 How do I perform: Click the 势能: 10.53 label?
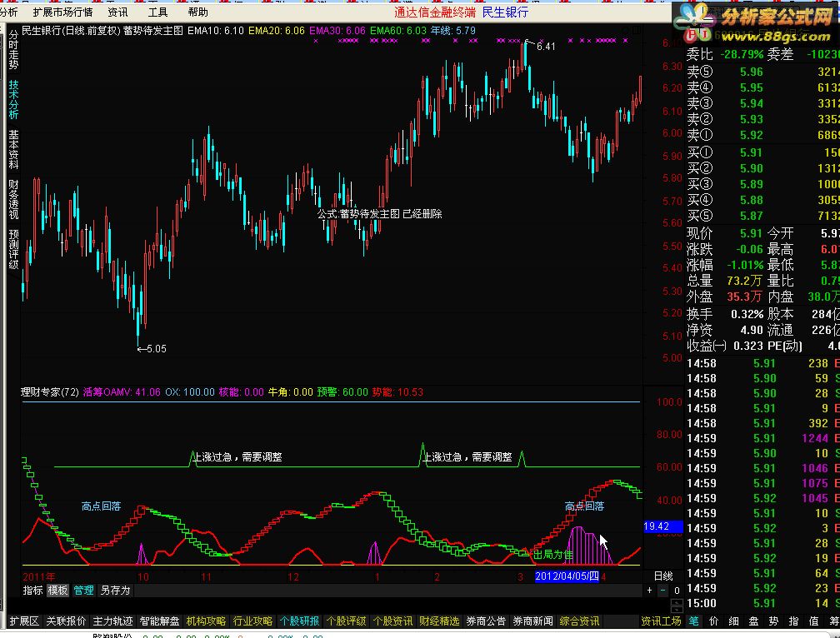[x=397, y=392]
